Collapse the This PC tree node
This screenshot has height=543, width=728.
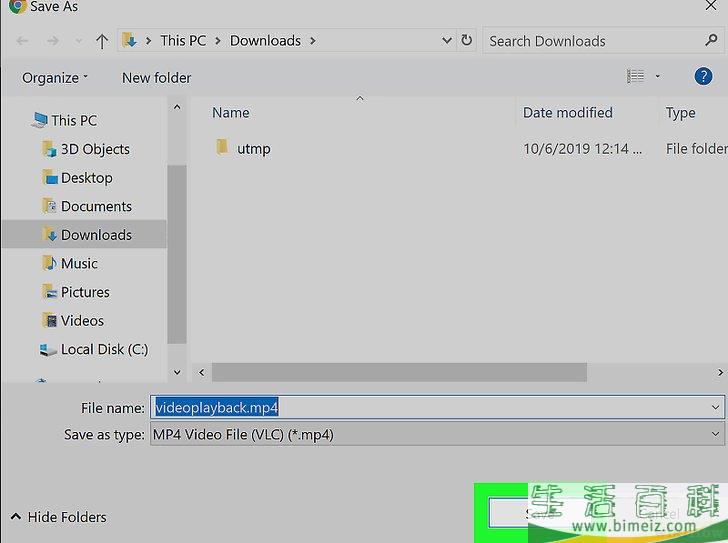23,120
